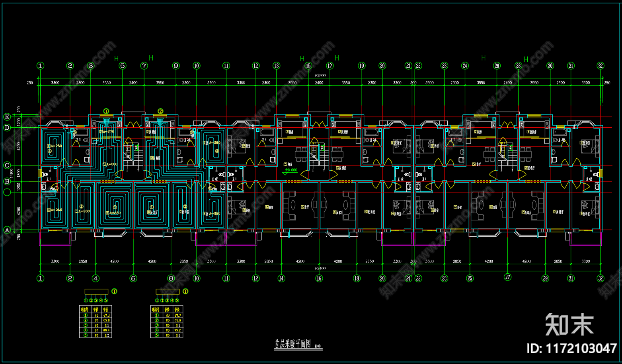Pick axis bubble 14 along the bottom
Viewport: 622px width, 364px height.
click(x=281, y=278)
